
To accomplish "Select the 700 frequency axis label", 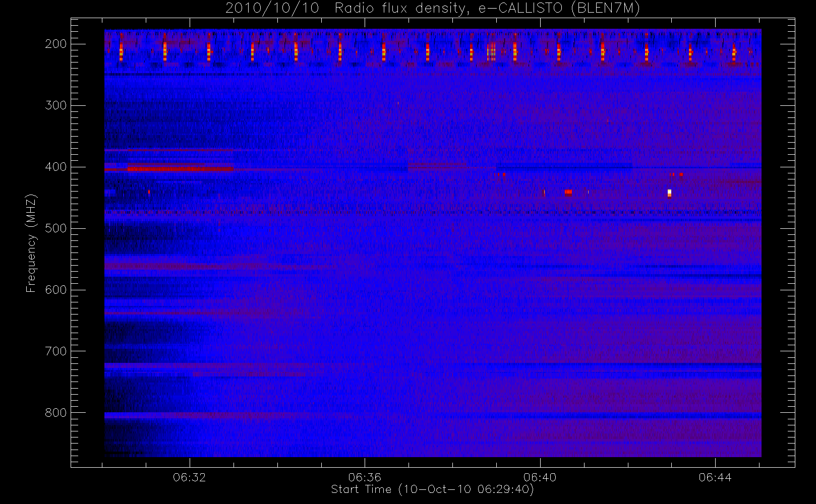I will tap(56, 351).
